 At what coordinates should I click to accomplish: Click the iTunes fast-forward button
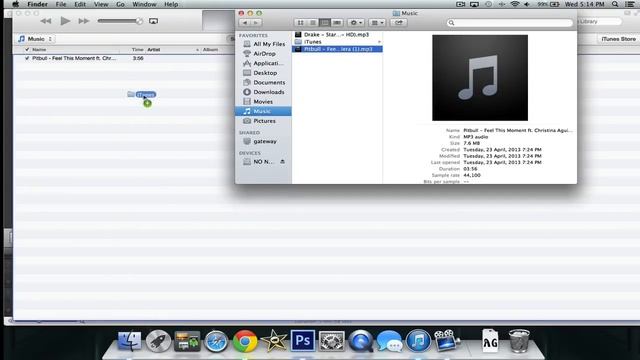point(84,21)
